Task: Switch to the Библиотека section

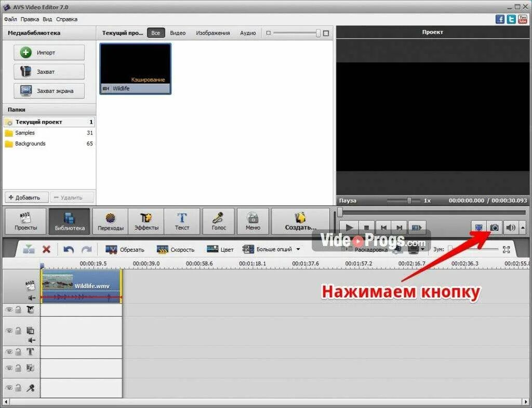Action: 70,221
